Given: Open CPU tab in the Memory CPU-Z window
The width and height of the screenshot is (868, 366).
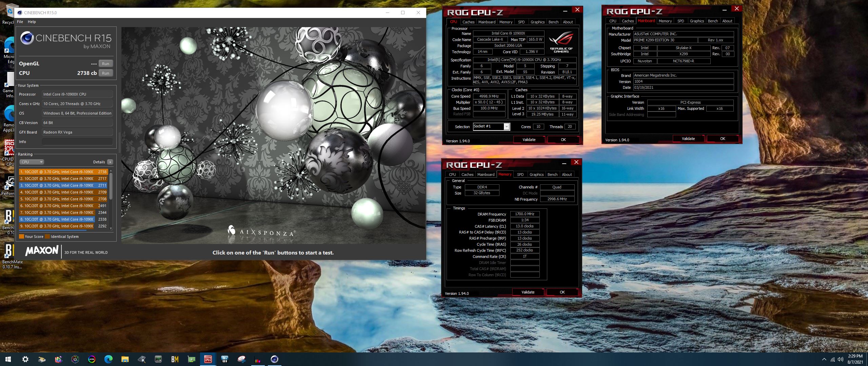Looking at the screenshot, I should click(x=452, y=175).
